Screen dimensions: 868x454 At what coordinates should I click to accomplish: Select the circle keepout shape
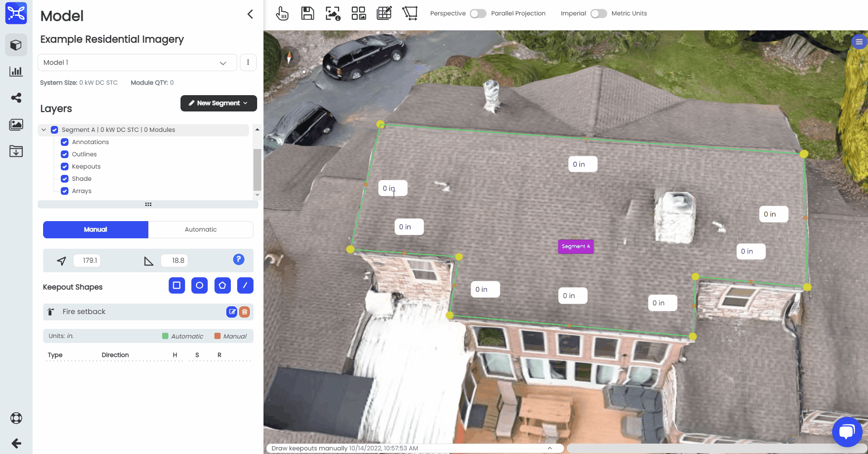click(x=200, y=285)
